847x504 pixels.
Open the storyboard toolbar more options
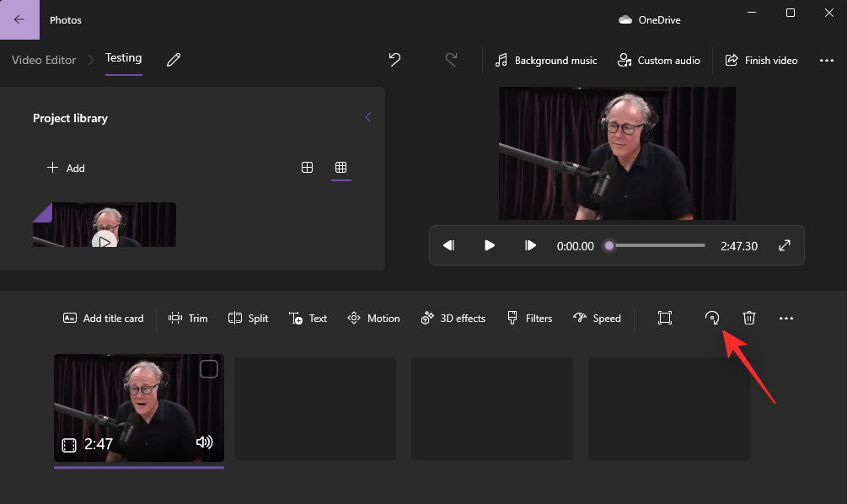[x=786, y=319]
